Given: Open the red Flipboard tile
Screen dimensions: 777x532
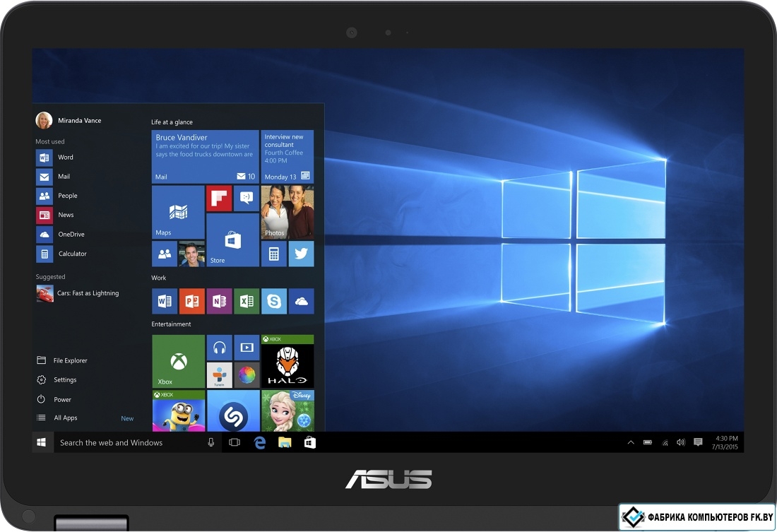Looking at the screenshot, I should point(219,199).
